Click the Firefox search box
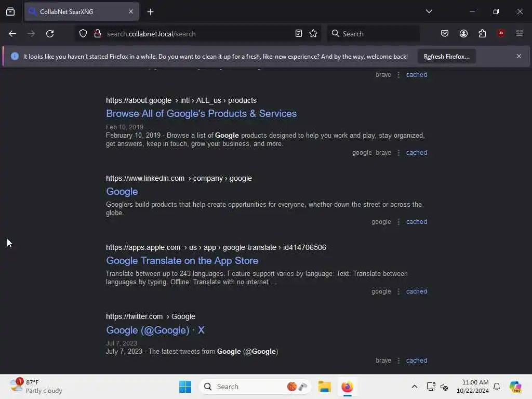532x399 pixels. [x=373, y=34]
